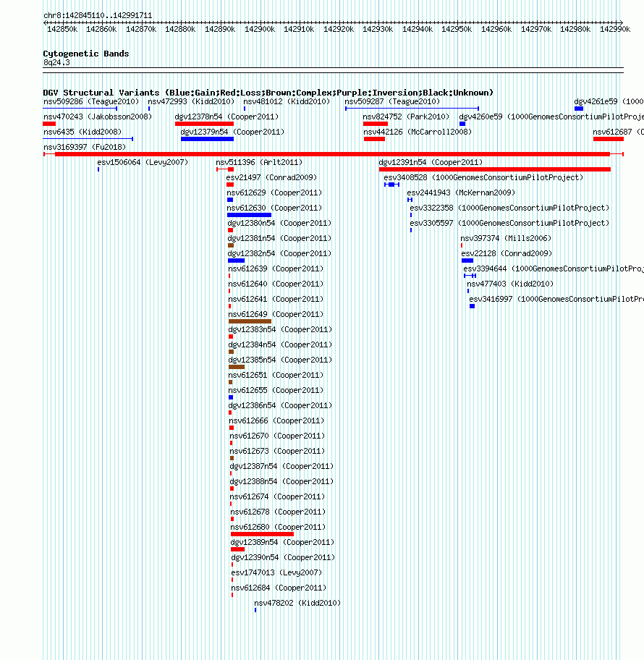
Task: Open dgv12380n54 (Cooper2011) variant
Action: click(x=279, y=223)
